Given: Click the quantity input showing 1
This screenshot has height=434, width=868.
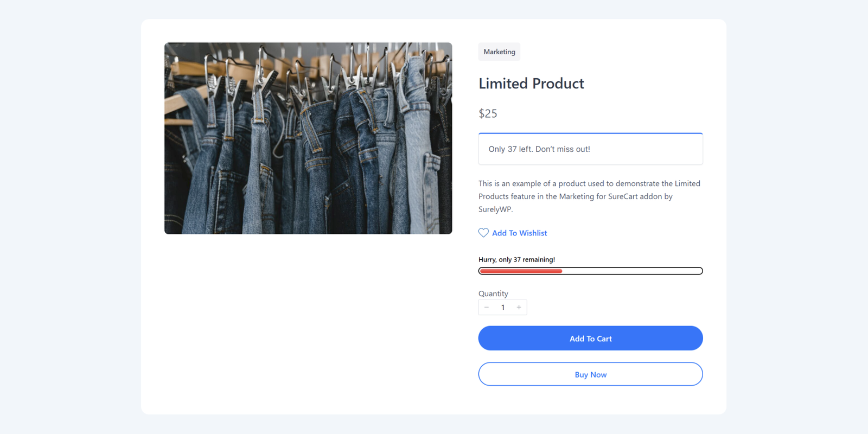Looking at the screenshot, I should (503, 307).
